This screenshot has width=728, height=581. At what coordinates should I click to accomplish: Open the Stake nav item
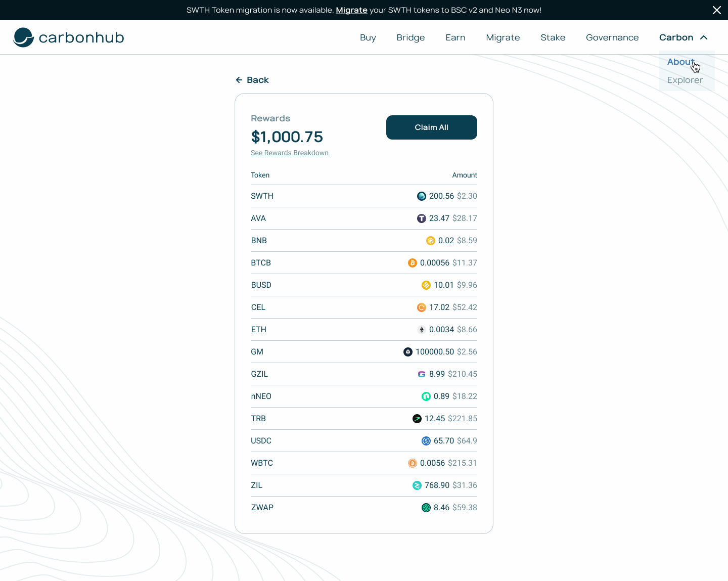coord(553,37)
